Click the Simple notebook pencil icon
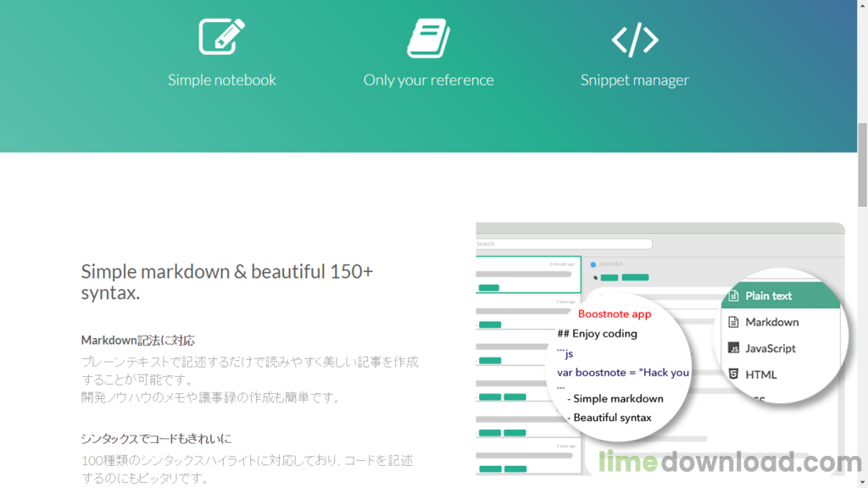The image size is (868, 488). point(221,36)
